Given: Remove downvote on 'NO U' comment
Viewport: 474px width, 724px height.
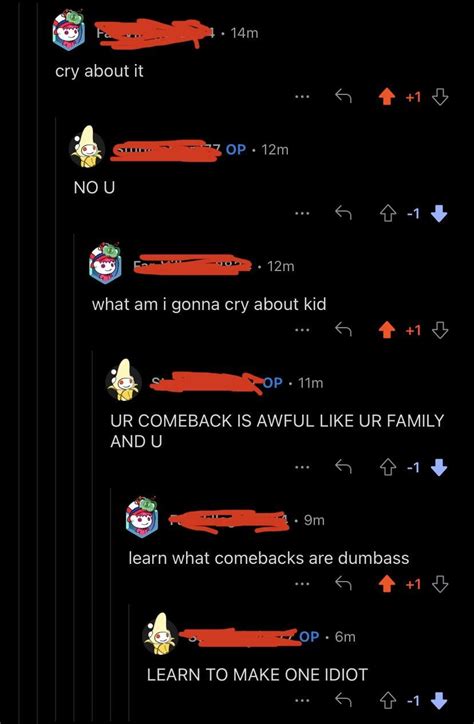Looking at the screenshot, I should [x=439, y=213].
